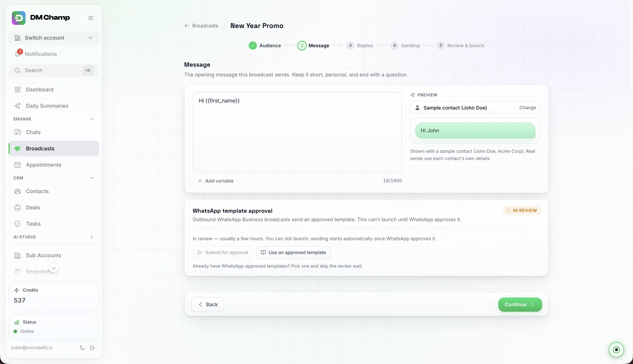Expand the Switch account dropdown
Screen dimensions: 633x364
(54, 38)
